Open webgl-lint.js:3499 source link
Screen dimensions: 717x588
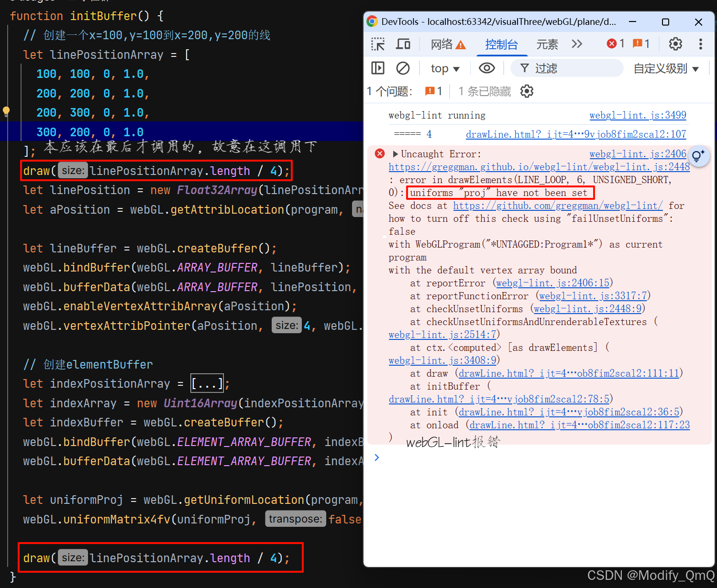coord(638,115)
